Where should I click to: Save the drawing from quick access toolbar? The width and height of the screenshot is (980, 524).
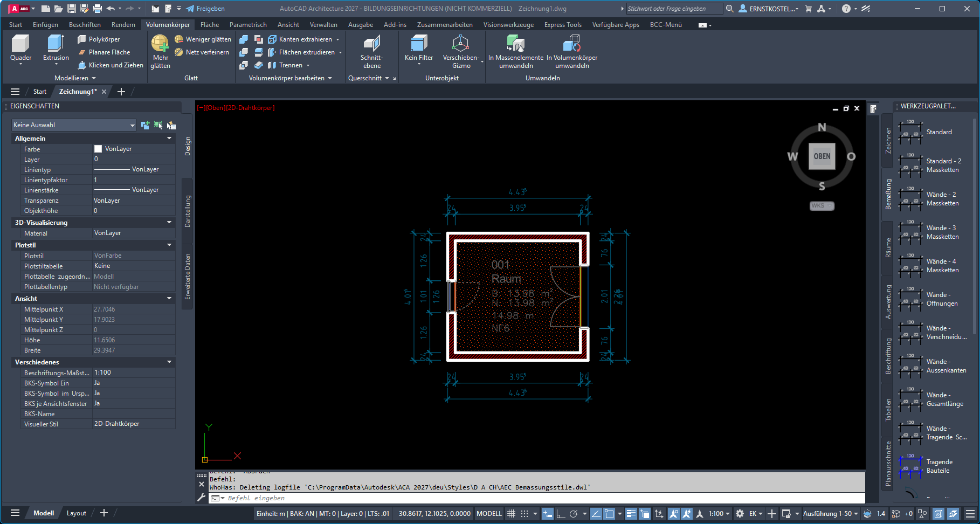pyautogui.click(x=71, y=9)
